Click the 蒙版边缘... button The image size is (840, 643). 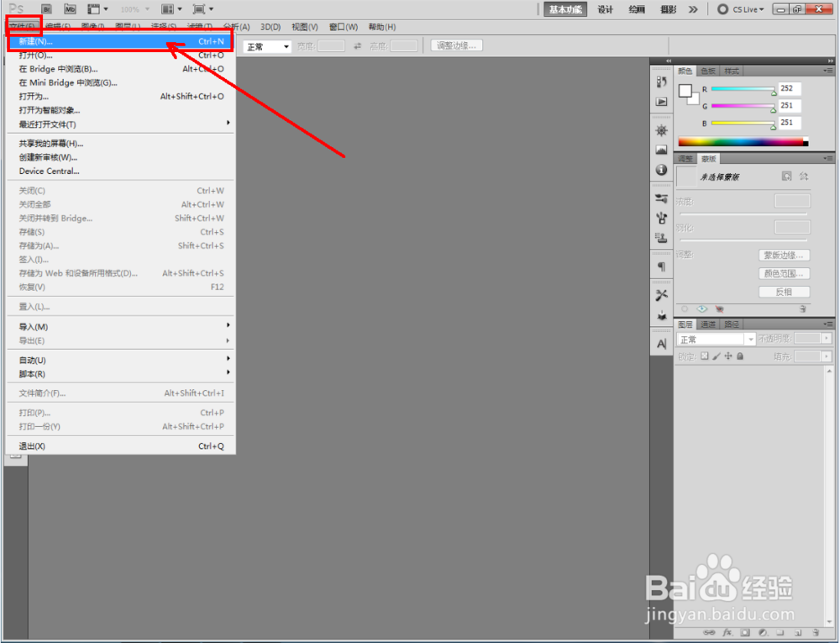tap(784, 255)
